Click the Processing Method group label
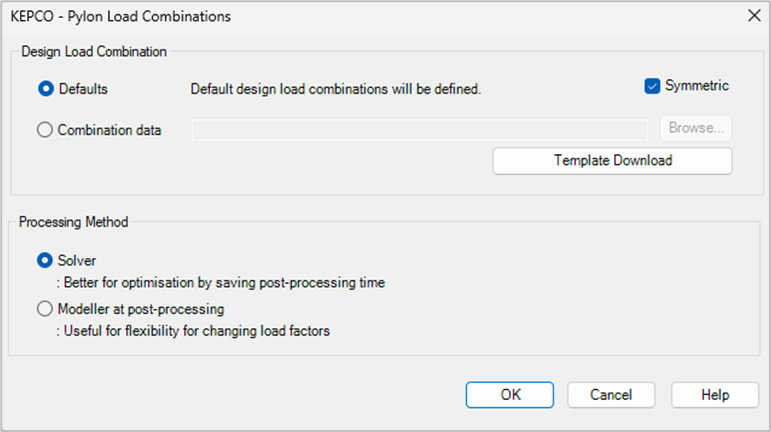The image size is (771, 432). pos(73,221)
